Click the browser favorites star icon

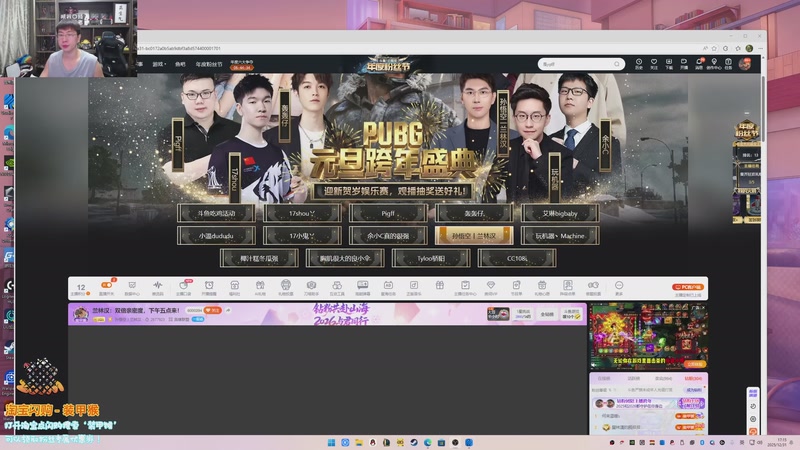tap(714, 48)
